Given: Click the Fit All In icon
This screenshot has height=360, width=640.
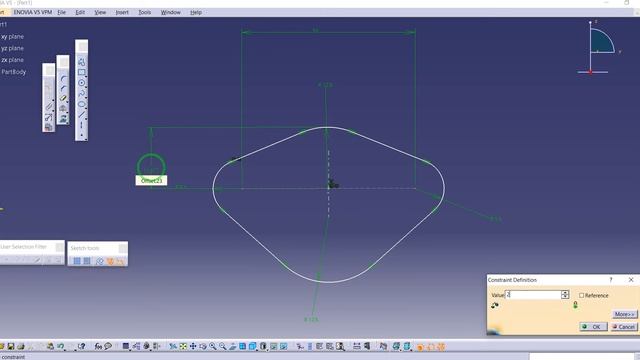Looking at the screenshot, I should (183, 347).
